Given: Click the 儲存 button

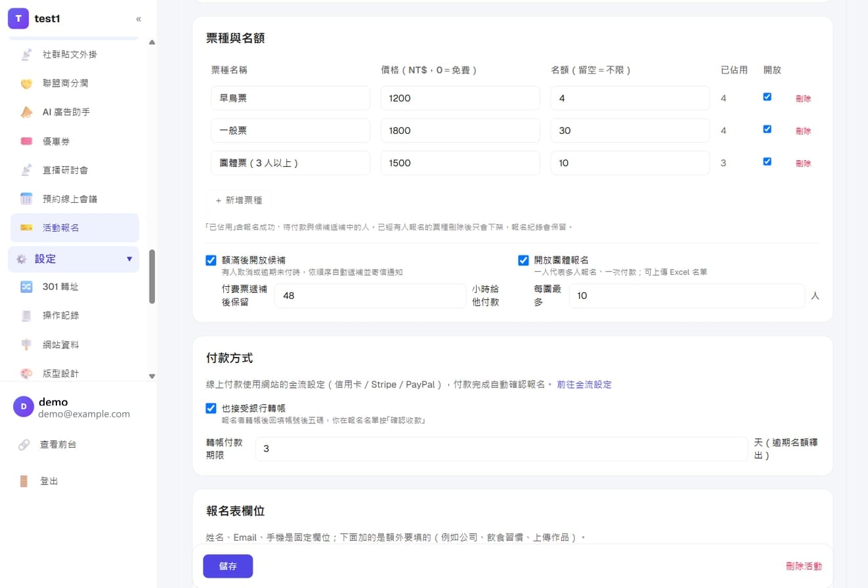Looking at the screenshot, I should coord(228,566).
